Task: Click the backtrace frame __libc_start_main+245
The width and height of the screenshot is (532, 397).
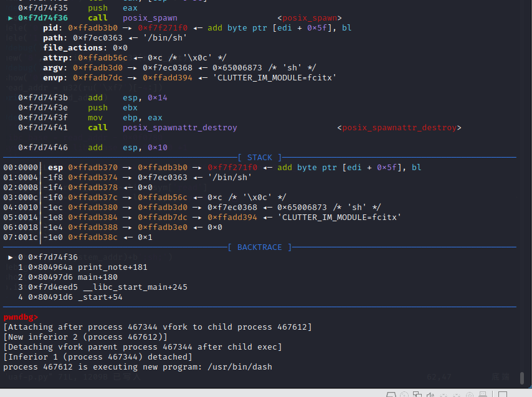Action: (x=103, y=287)
